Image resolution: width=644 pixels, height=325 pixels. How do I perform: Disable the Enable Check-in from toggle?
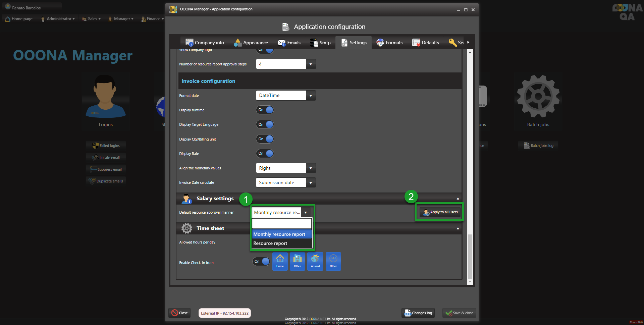pyautogui.click(x=261, y=261)
